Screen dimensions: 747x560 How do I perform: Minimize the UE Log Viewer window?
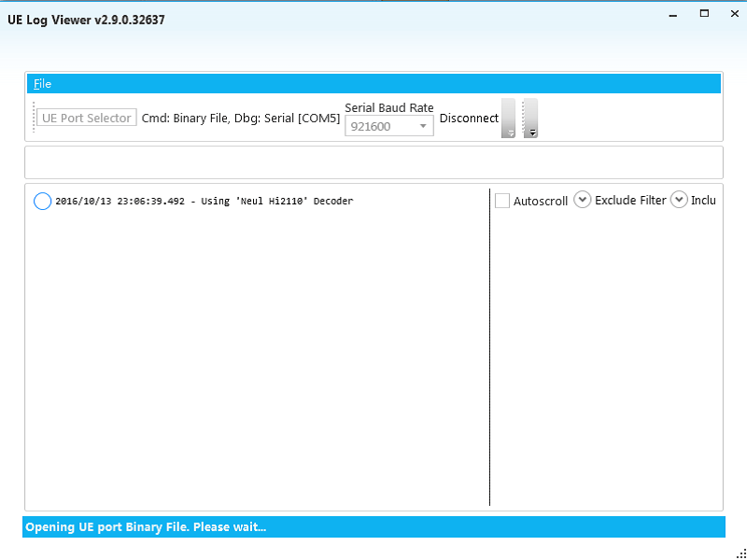pyautogui.click(x=673, y=15)
